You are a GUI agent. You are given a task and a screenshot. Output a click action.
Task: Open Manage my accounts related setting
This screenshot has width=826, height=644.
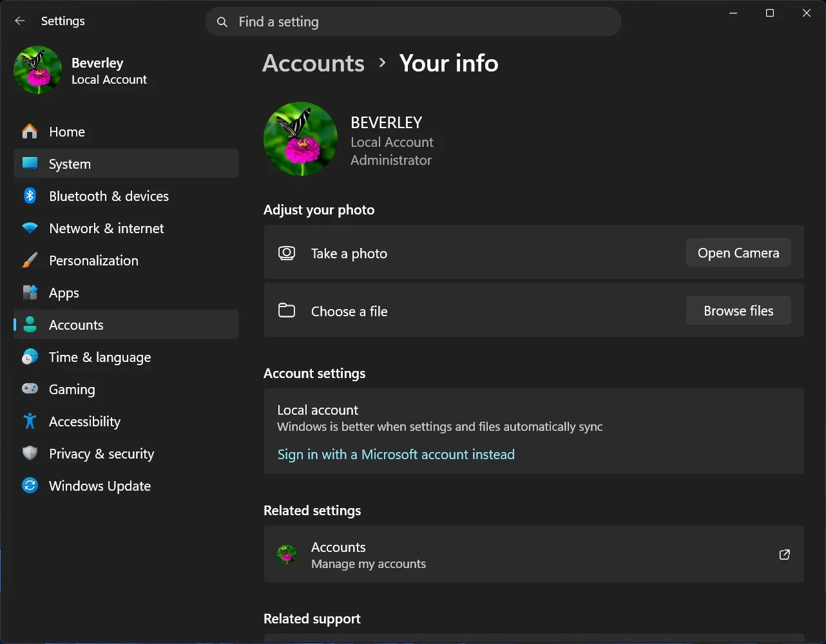[533, 554]
